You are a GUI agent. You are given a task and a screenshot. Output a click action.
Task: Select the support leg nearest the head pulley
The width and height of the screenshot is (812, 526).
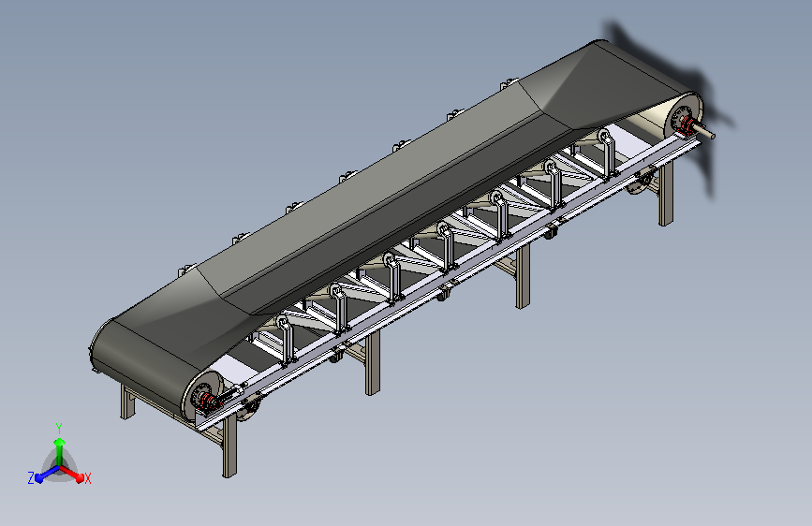pyautogui.click(x=666, y=195)
